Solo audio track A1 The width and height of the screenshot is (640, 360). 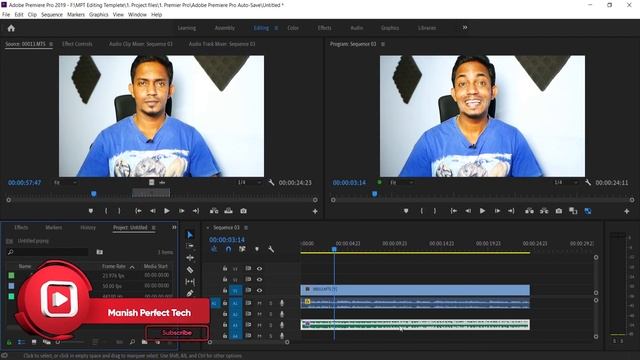[270, 303]
